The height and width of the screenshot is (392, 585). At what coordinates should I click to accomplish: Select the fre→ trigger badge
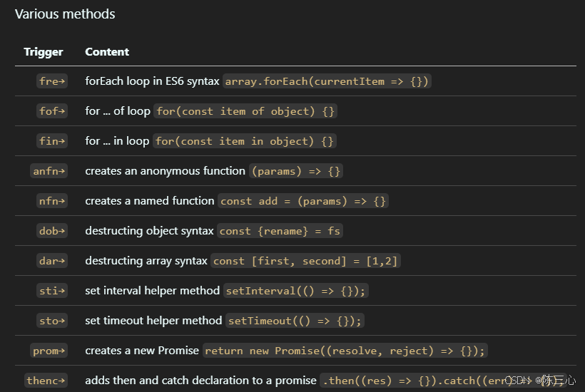pyautogui.click(x=52, y=81)
